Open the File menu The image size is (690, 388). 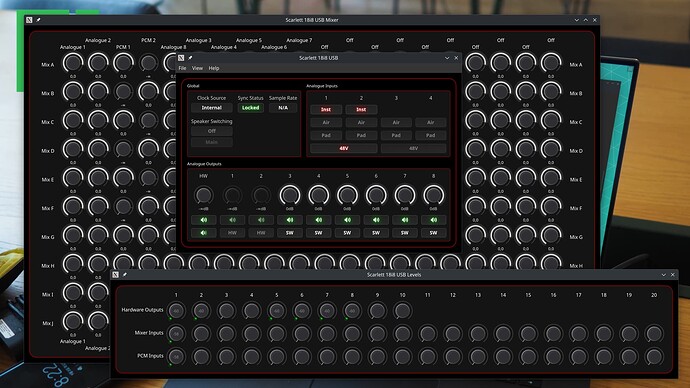[182, 68]
